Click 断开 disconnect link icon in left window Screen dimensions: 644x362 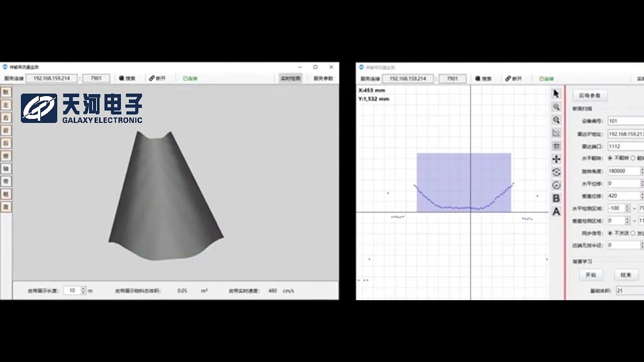[151, 78]
